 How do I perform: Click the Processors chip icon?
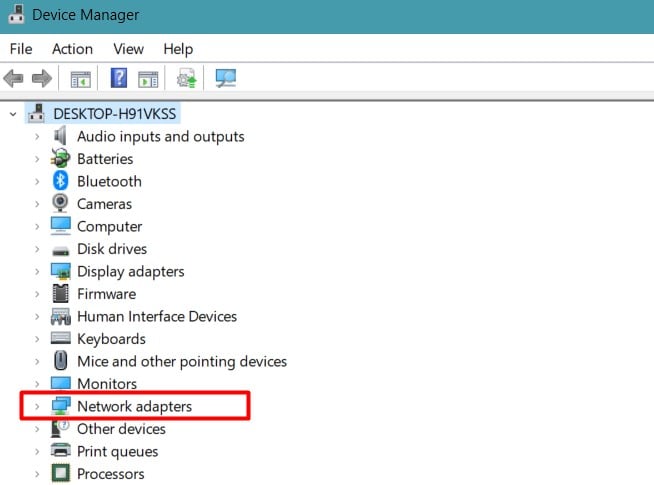pyautogui.click(x=60, y=473)
